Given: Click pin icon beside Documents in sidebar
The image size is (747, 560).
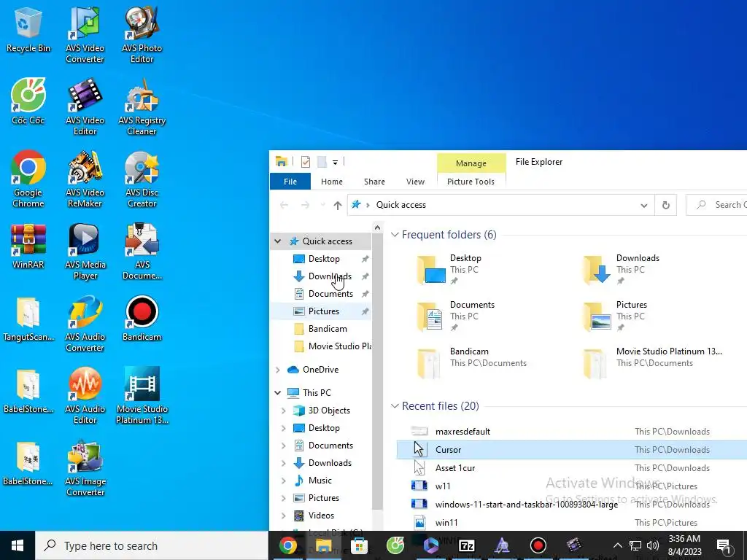Looking at the screenshot, I should tap(365, 294).
